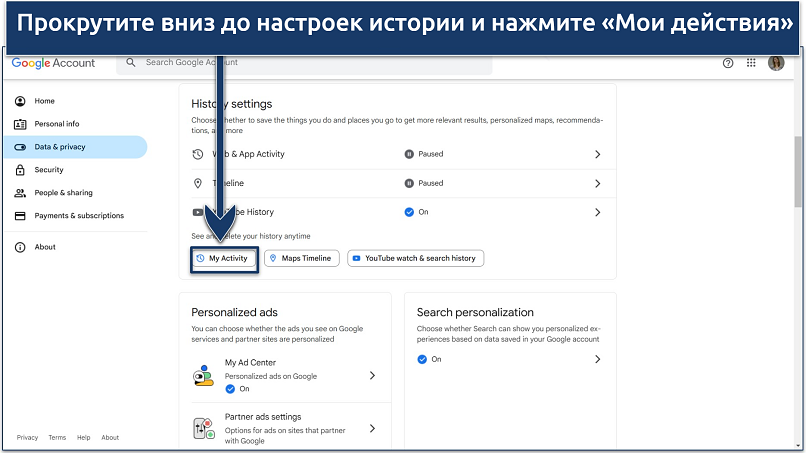Image resolution: width=806 pixels, height=453 pixels.
Task: Open Google apps grid icon
Action: [x=751, y=63]
